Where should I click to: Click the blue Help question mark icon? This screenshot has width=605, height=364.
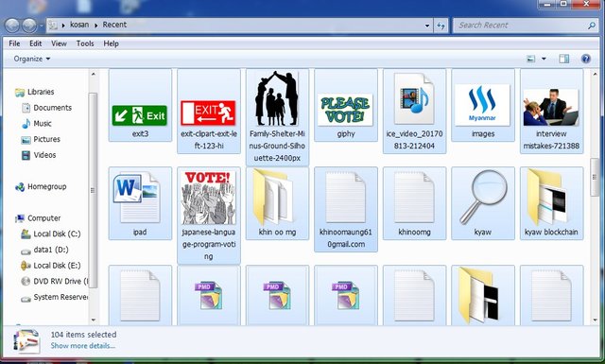coord(586,59)
